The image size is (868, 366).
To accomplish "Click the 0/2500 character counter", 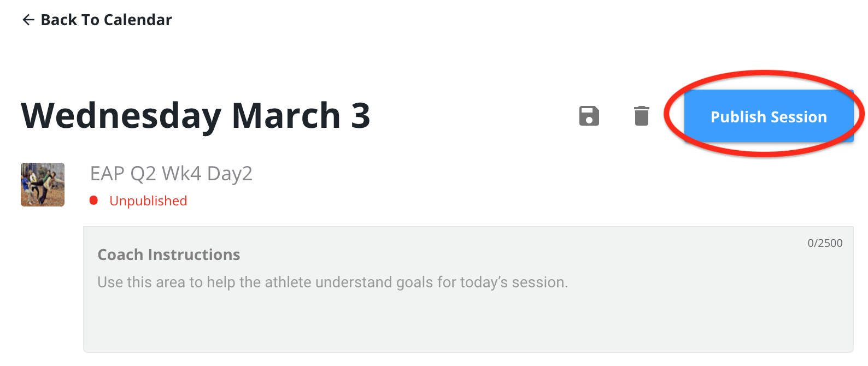I will pos(825,243).
